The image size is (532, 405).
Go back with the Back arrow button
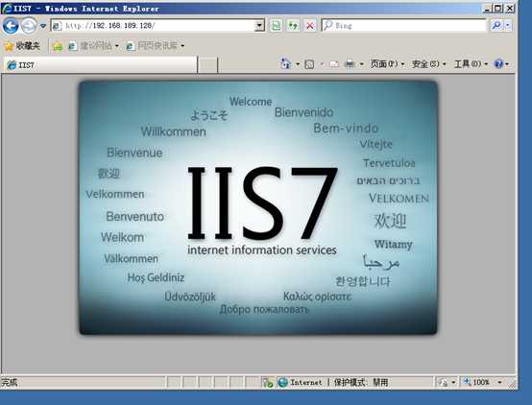pos(11,26)
